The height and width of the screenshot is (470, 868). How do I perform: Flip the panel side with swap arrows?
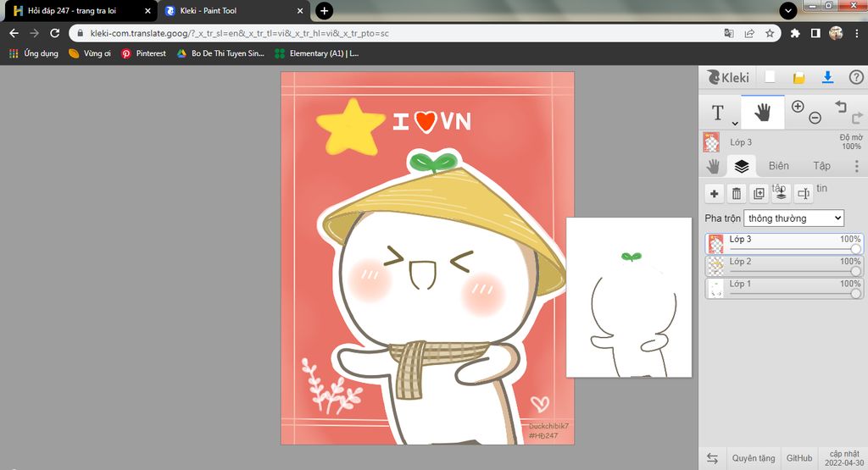712,458
